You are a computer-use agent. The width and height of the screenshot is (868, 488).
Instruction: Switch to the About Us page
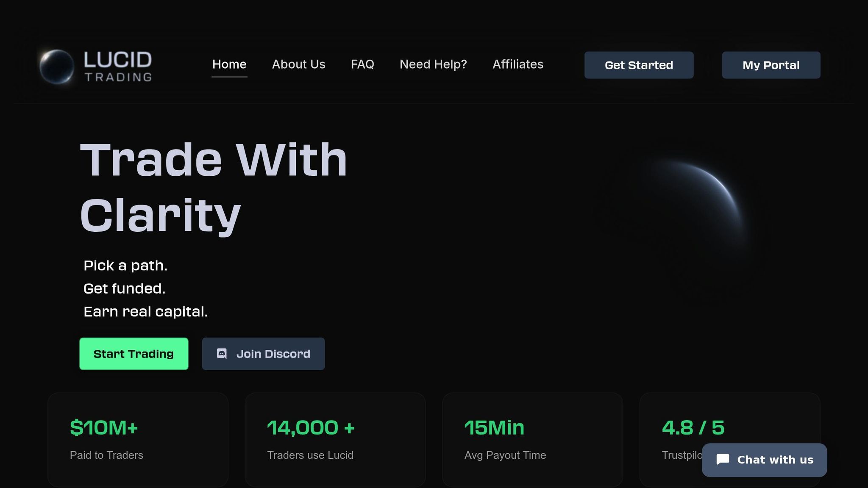pos(298,64)
